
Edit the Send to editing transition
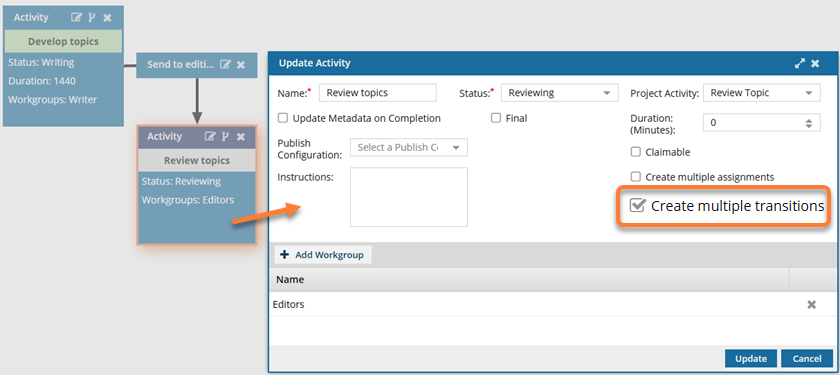pos(226,64)
